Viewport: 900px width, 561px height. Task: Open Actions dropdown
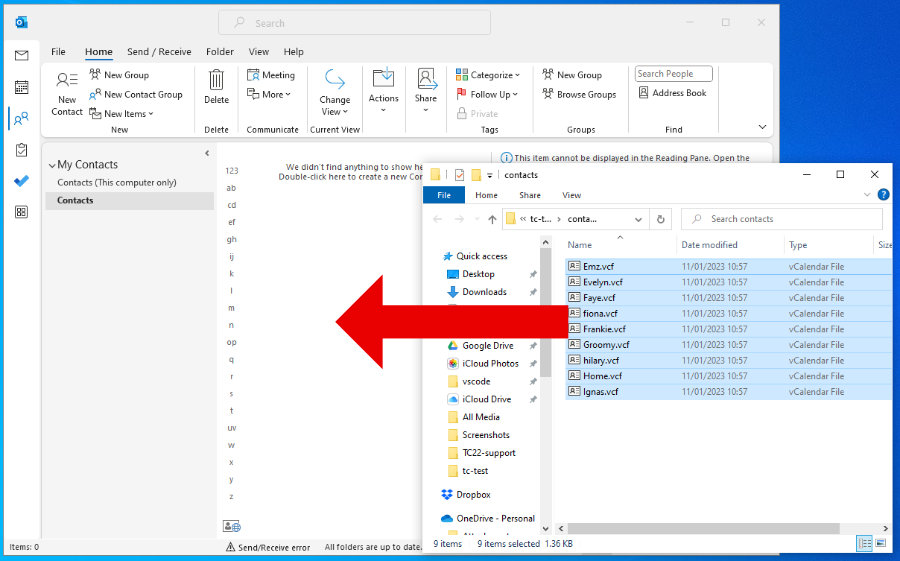coord(383,90)
